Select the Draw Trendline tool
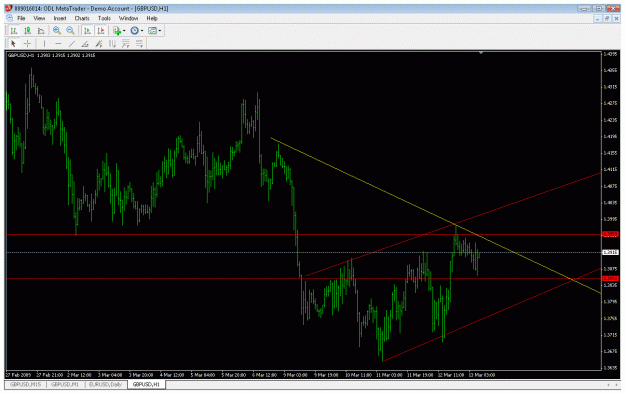The width and height of the screenshot is (625, 394). point(72,43)
